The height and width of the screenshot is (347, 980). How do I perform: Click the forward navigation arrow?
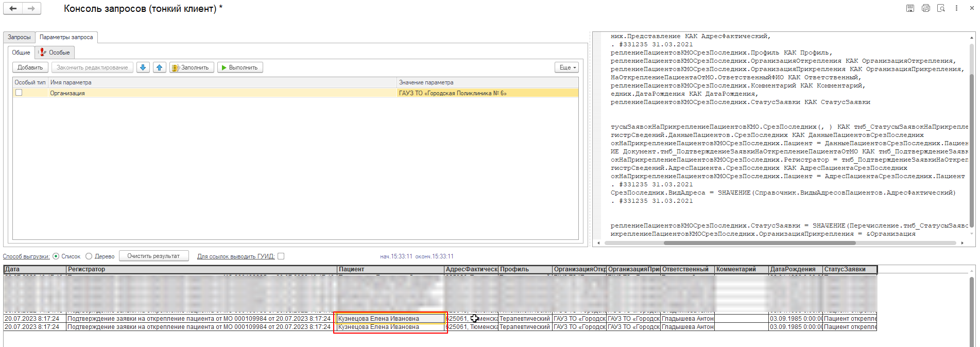point(31,8)
